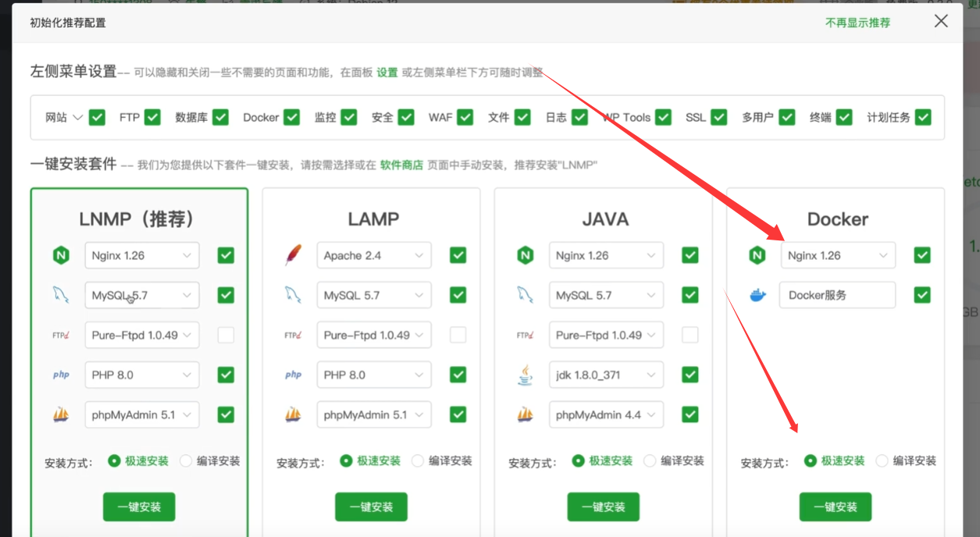Click 一键安装 button under LAMP
The image size is (980, 537).
point(371,507)
